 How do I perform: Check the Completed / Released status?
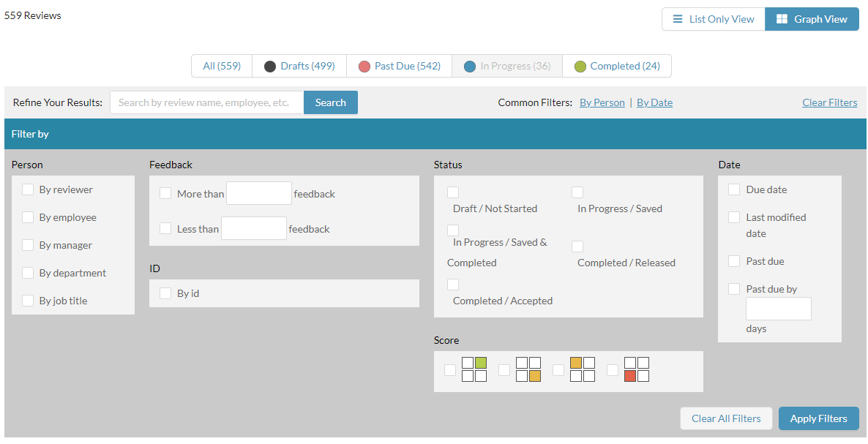pos(577,246)
